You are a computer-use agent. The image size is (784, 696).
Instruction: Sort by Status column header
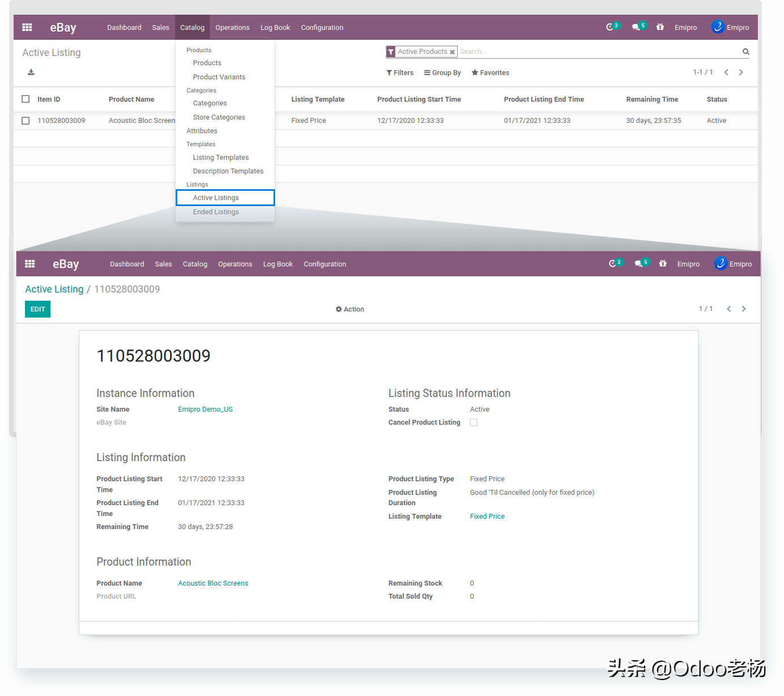[x=717, y=99]
